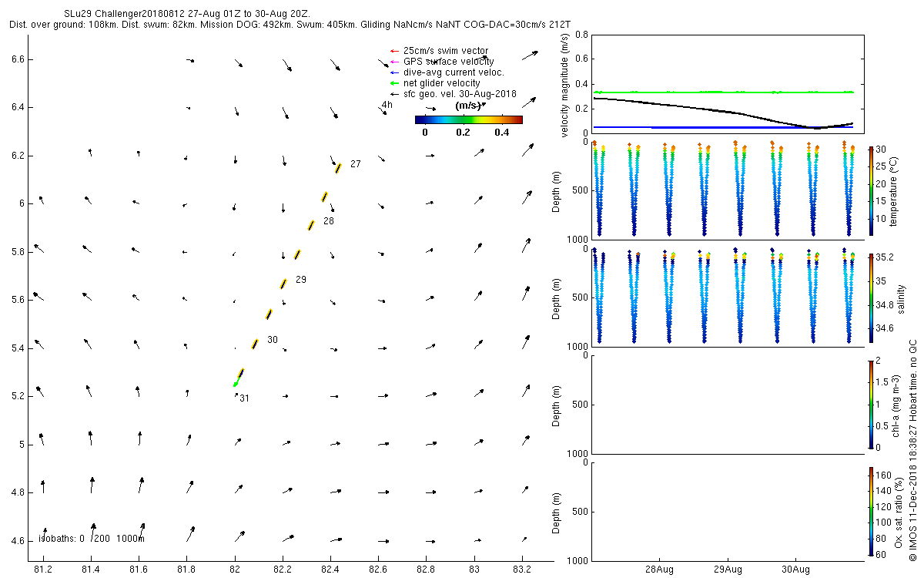
Task: Click the 29Aug tick label on time axis
Action: pos(728,570)
